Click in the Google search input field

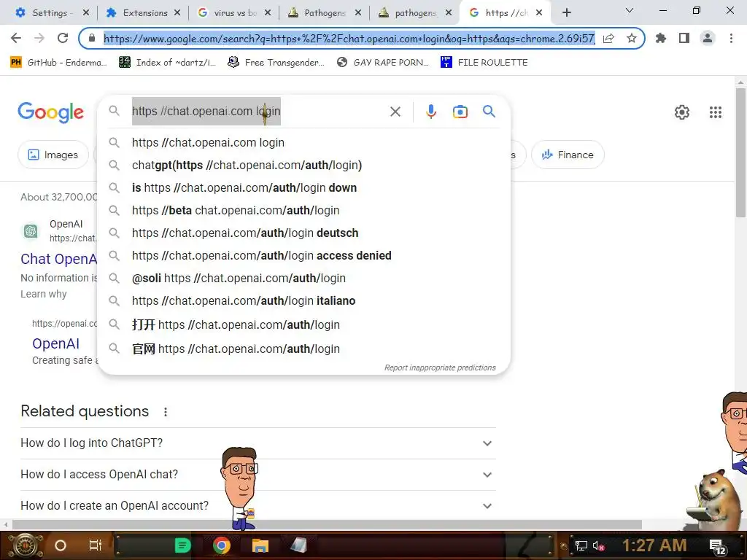tap(258, 112)
